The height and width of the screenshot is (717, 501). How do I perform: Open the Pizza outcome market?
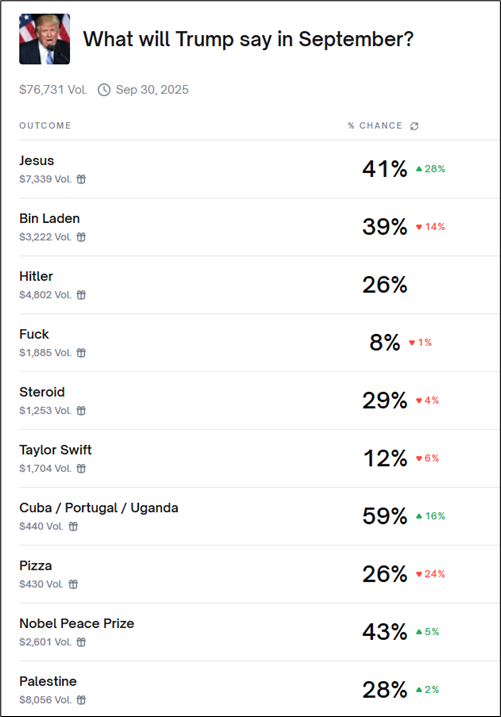coord(259,574)
